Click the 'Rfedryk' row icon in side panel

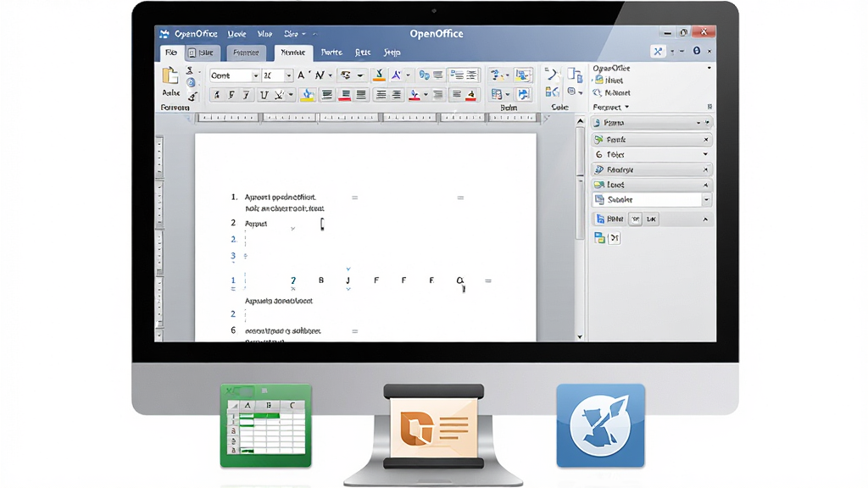[599, 169]
